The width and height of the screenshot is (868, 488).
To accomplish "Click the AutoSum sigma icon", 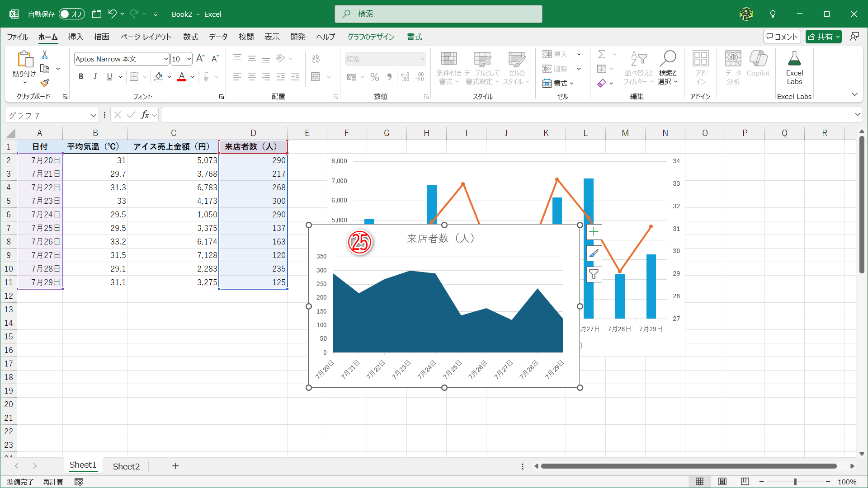I will coord(602,55).
